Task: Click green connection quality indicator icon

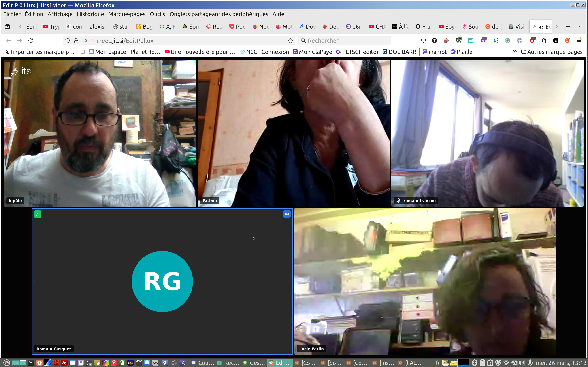Action: [x=38, y=214]
